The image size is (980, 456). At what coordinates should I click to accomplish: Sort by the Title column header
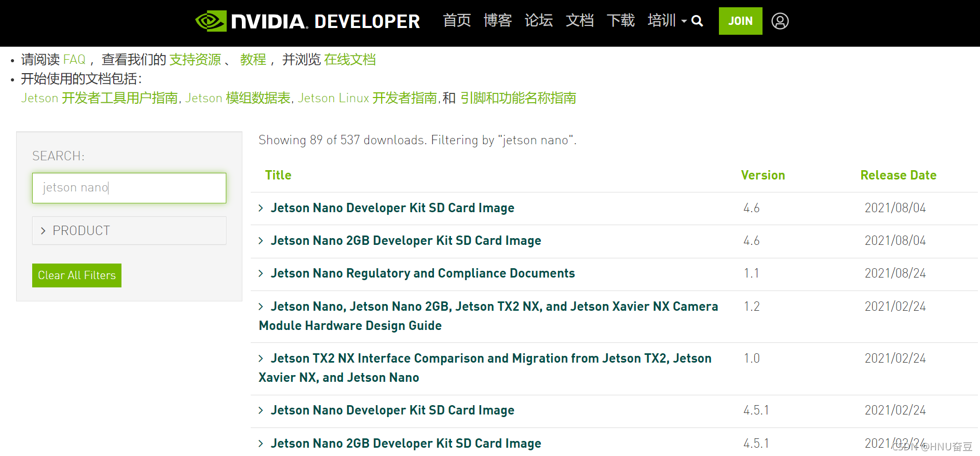tap(278, 175)
